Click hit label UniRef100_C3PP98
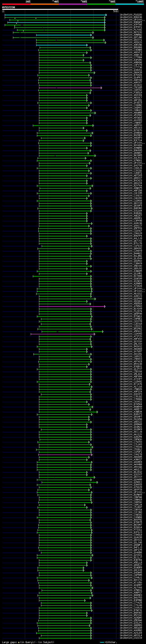 [x=131, y=221]
